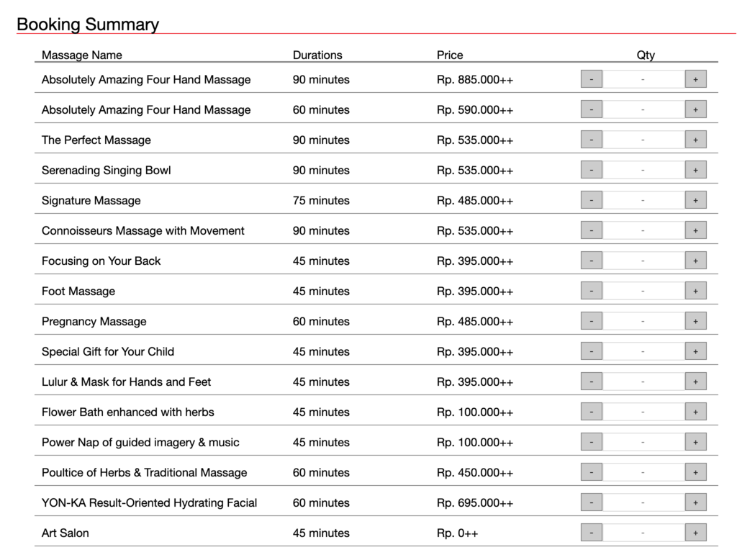737x560 pixels.
Task: Decrease quantity for 90-minute Four Hand Massage
Action: pos(592,79)
